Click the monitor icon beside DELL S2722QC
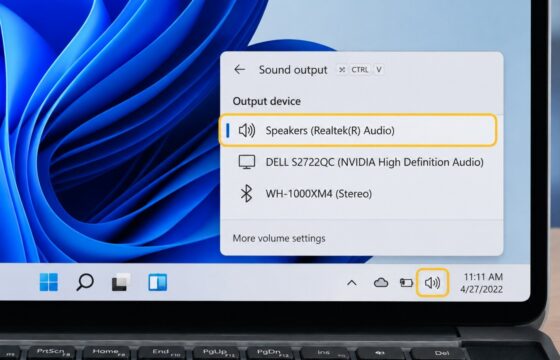Screen dimensions: 560x360 (x=247, y=162)
